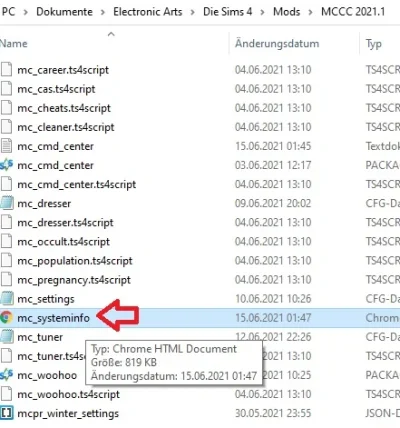Click the Chrome icon of mc_systeminfo
Image resolution: width=400 pixels, height=428 pixels.
pyautogui.click(x=6, y=318)
